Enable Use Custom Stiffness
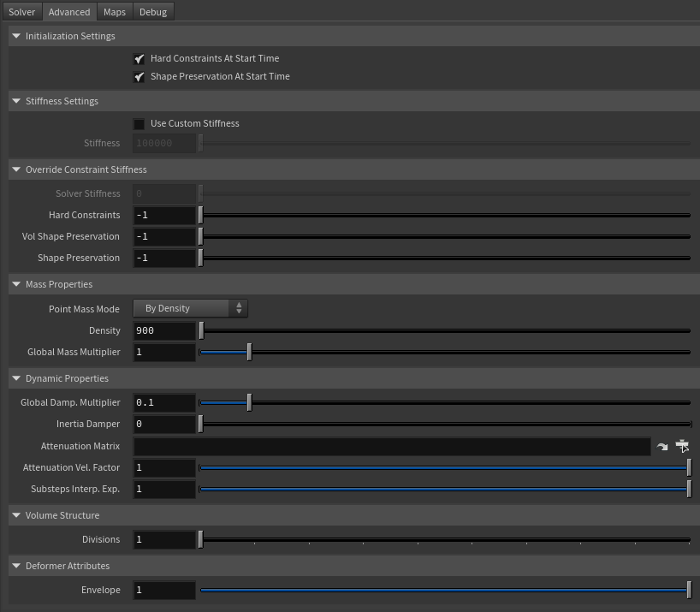The height and width of the screenshot is (612, 700). (139, 123)
